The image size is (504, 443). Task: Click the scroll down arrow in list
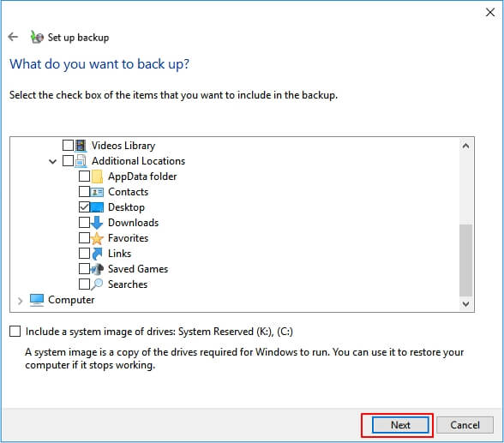465,304
